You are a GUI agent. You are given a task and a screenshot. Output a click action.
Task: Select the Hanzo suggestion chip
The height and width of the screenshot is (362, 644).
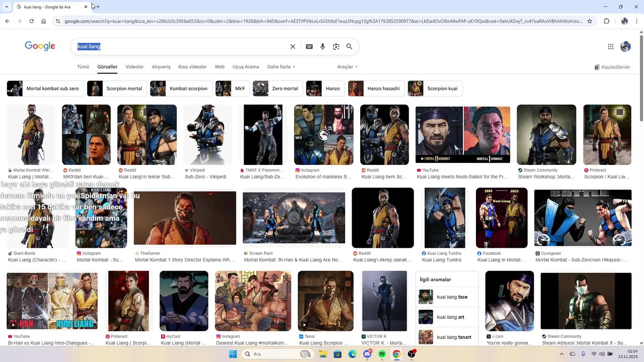[325, 88]
